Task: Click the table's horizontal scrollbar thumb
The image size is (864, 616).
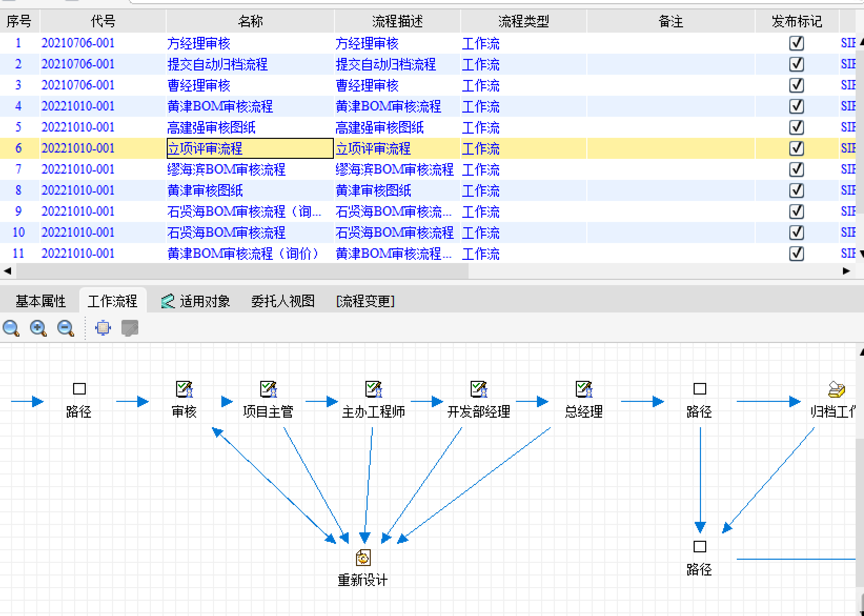Action: [242, 271]
